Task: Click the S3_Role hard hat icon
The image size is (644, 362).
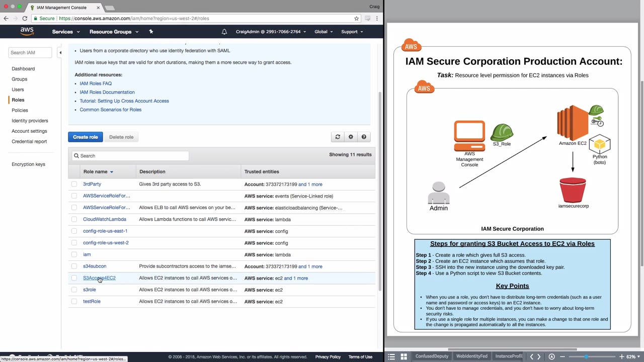Action: pyautogui.click(x=502, y=132)
